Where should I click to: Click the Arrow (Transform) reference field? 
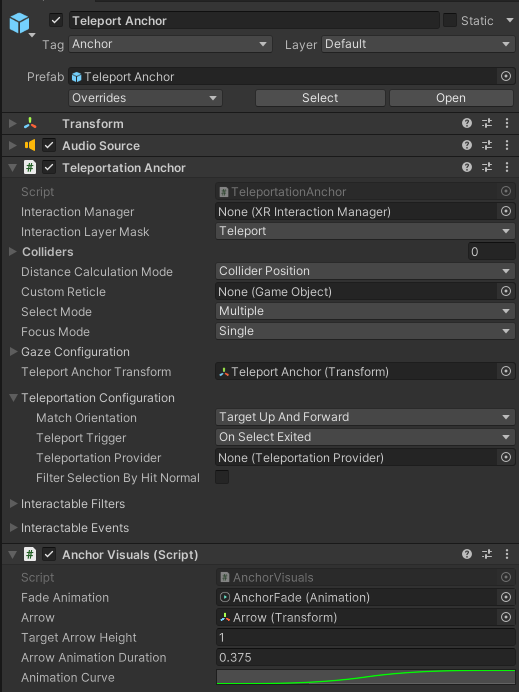tap(357, 617)
